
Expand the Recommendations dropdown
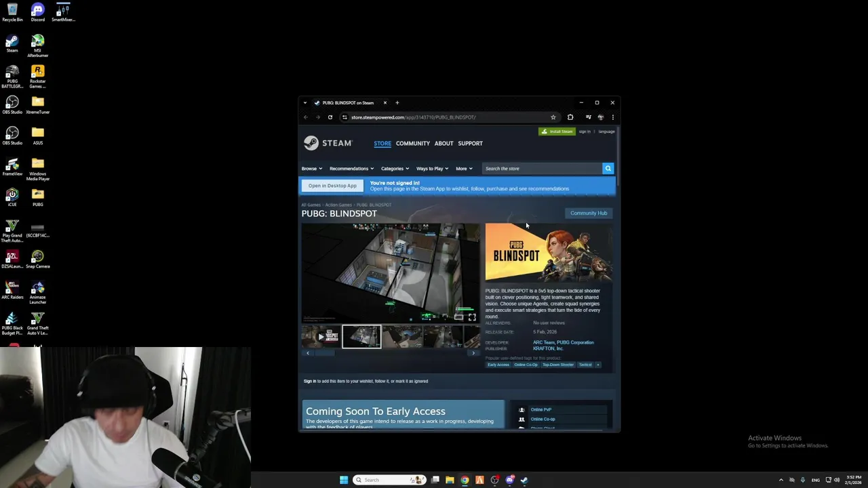coord(351,169)
